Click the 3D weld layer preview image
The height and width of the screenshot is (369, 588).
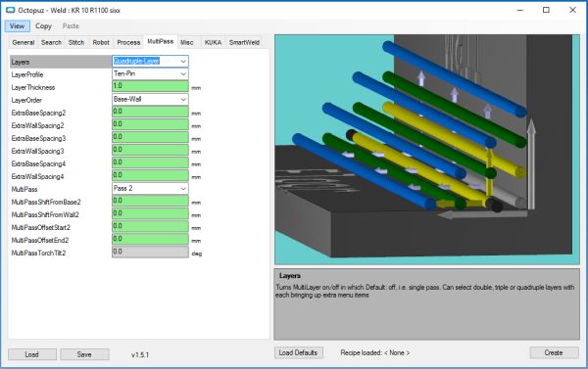(427, 150)
